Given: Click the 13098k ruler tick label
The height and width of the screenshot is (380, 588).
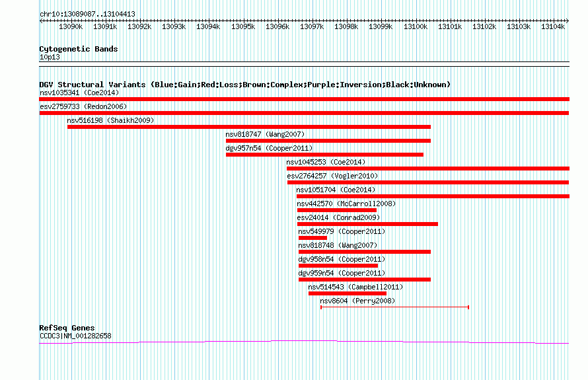Looking at the screenshot, I should point(346,26).
